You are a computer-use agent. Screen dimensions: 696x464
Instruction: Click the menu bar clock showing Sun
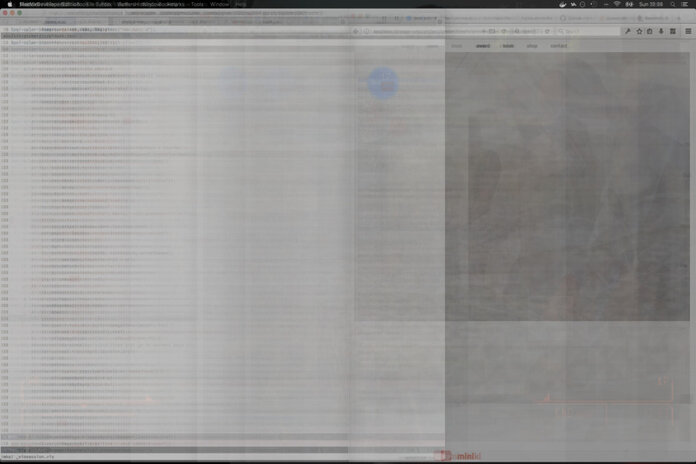point(651,4)
